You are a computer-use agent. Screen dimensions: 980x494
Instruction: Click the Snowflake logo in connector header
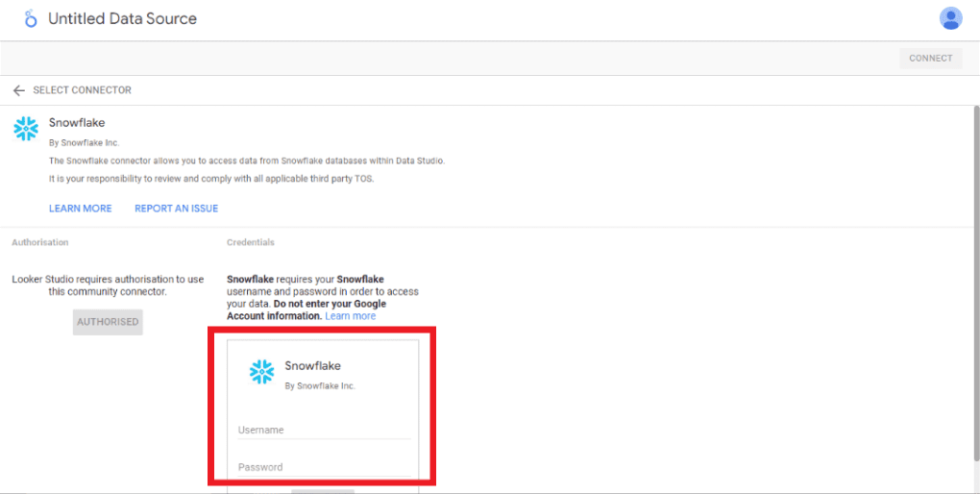pyautogui.click(x=26, y=128)
